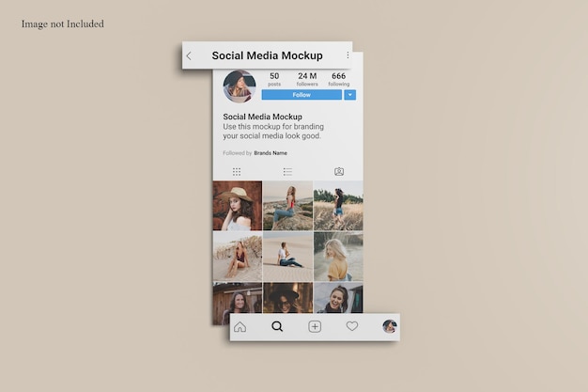Open activity via heart icon
The width and height of the screenshot is (588, 392).
[351, 326]
